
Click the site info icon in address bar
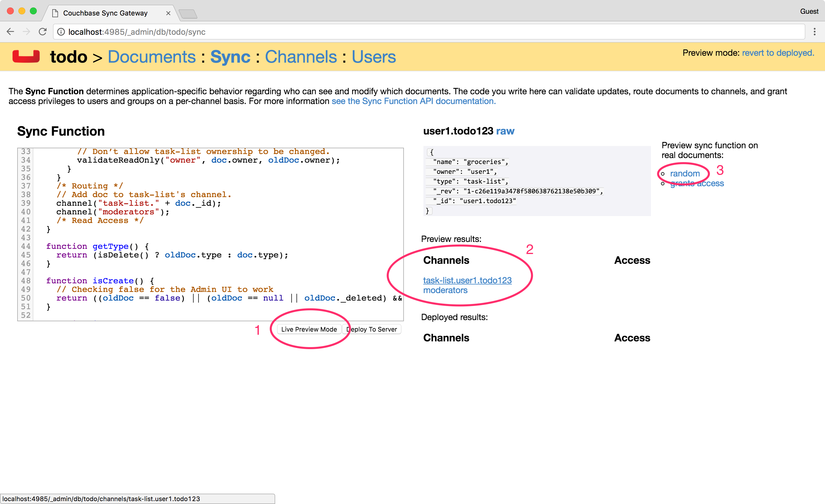(61, 32)
